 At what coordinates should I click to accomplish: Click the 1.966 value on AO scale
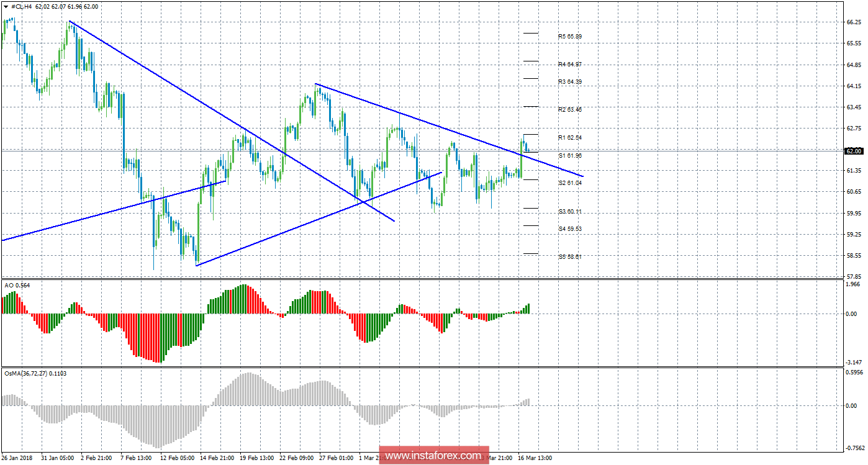pyautogui.click(x=853, y=285)
